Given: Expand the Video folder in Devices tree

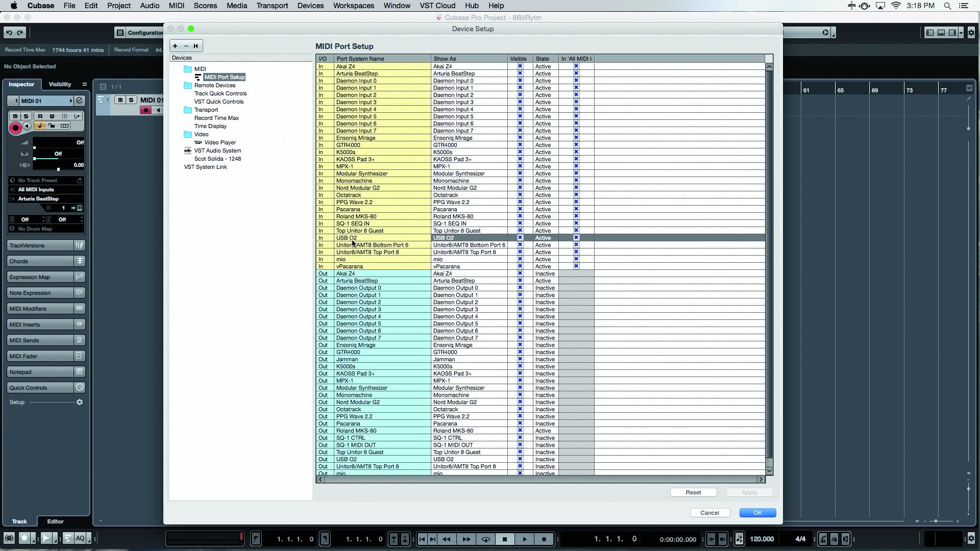Looking at the screenshot, I should [188, 134].
